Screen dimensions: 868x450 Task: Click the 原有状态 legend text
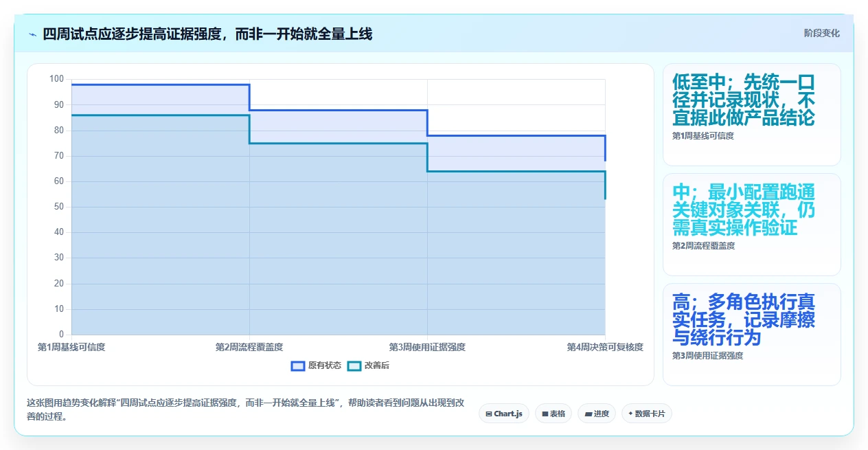click(324, 365)
